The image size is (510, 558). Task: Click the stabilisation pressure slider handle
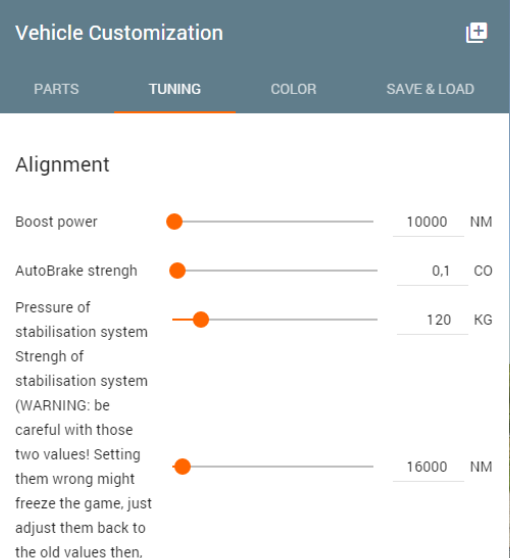(201, 320)
